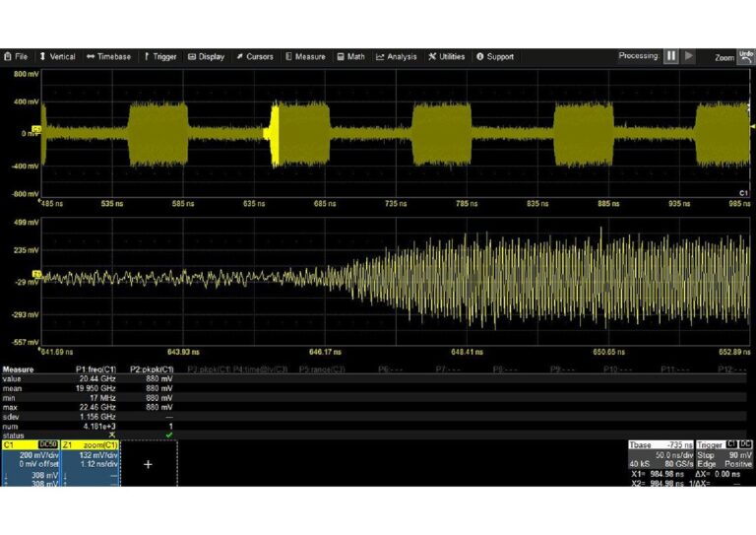The height and width of the screenshot is (535, 756).
Task: Select the P1:freq(C1) measurement column header
Action: click(95, 369)
